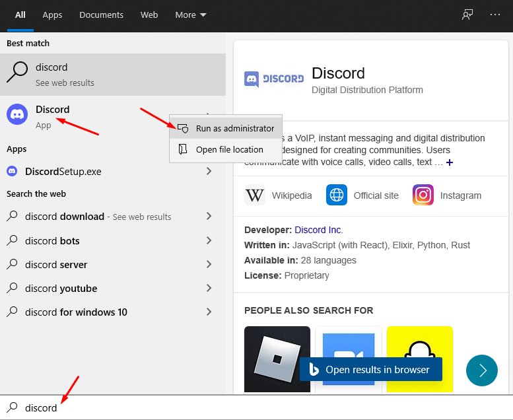Click the Discord logo in the info panel
This screenshot has width=513, height=420.
tap(274, 79)
